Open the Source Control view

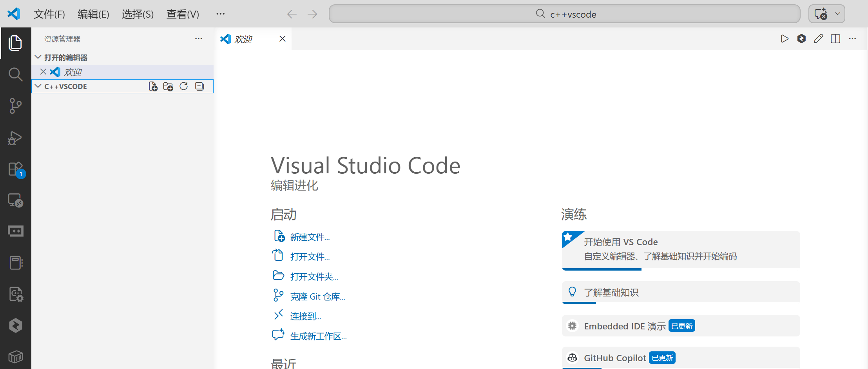coord(15,106)
